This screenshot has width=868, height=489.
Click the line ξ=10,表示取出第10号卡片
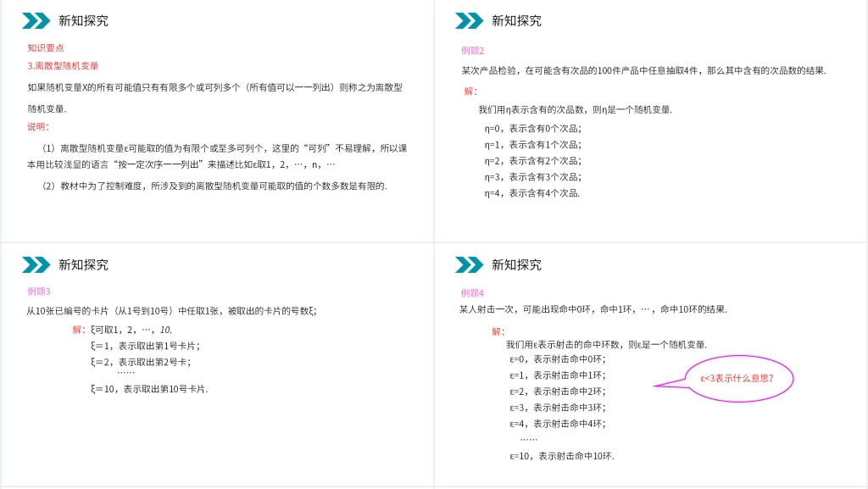click(149, 389)
